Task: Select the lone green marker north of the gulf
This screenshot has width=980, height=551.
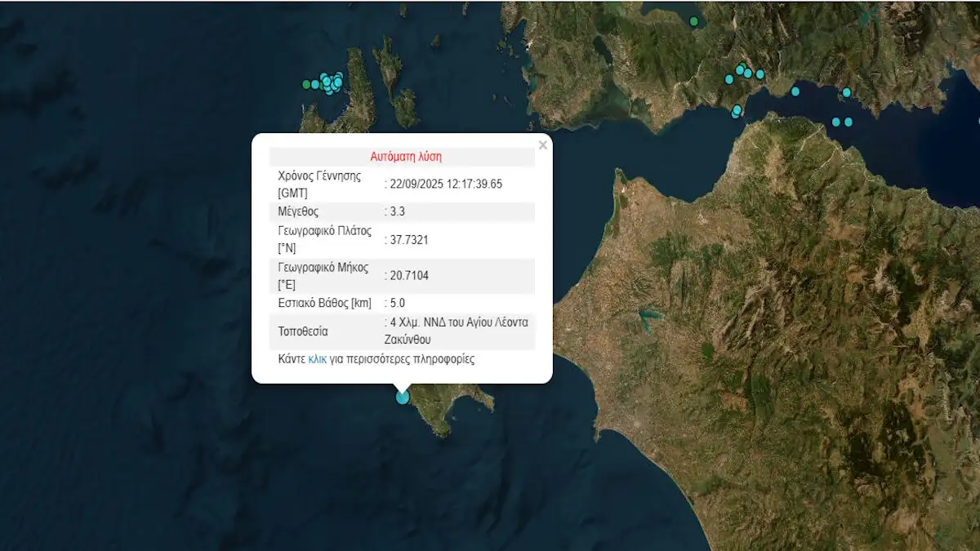Action: (x=694, y=21)
